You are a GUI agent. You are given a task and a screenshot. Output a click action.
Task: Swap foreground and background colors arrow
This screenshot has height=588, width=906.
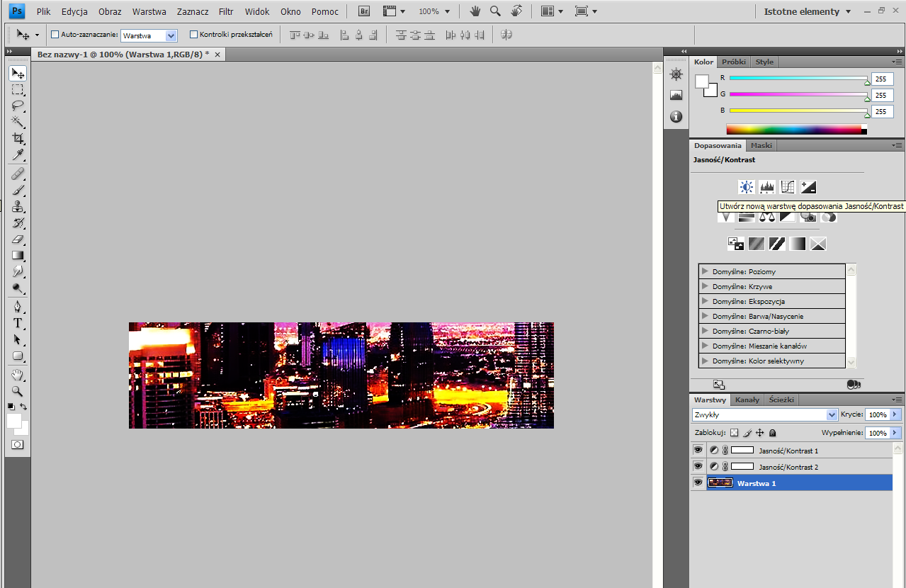[23, 407]
